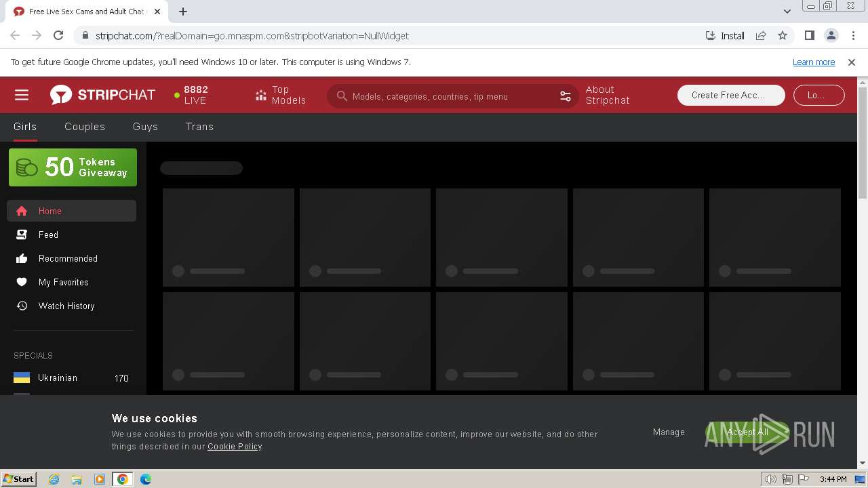Open Windows Start menu
The image size is (868, 488).
19,479
